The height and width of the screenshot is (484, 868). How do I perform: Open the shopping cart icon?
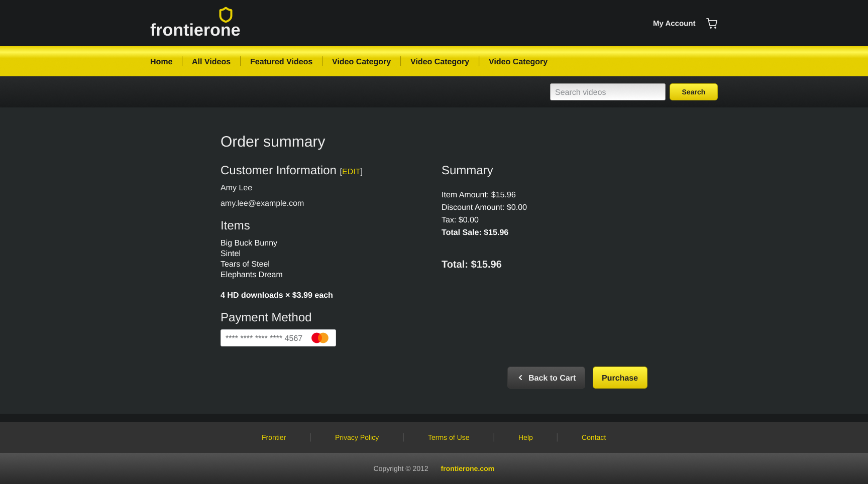click(712, 23)
